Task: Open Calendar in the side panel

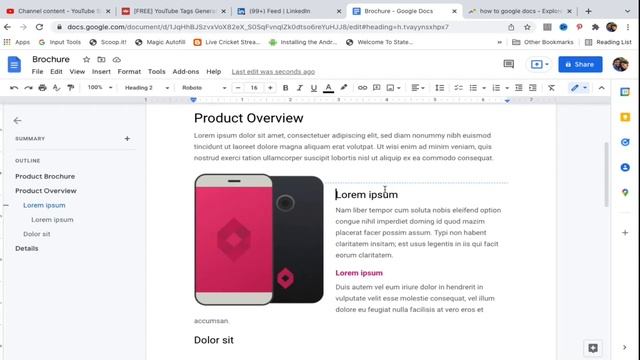Action: point(625,92)
